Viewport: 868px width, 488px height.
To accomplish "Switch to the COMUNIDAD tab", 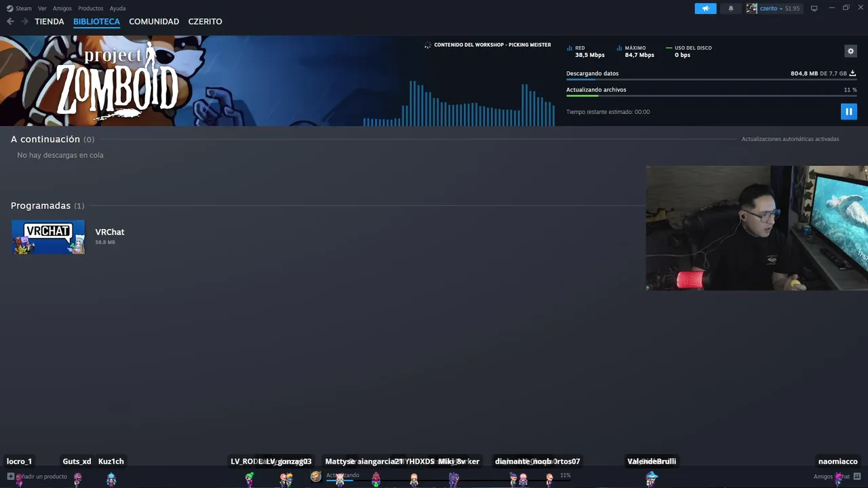I will (x=154, y=22).
